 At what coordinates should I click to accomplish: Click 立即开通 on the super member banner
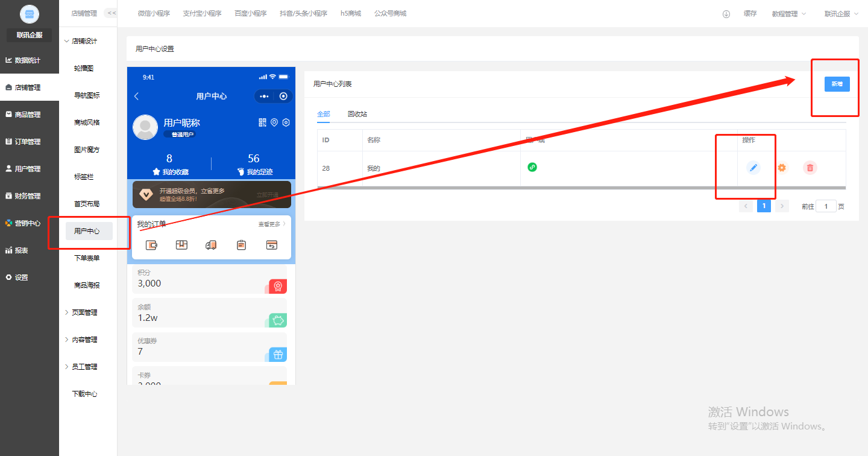pyautogui.click(x=268, y=195)
